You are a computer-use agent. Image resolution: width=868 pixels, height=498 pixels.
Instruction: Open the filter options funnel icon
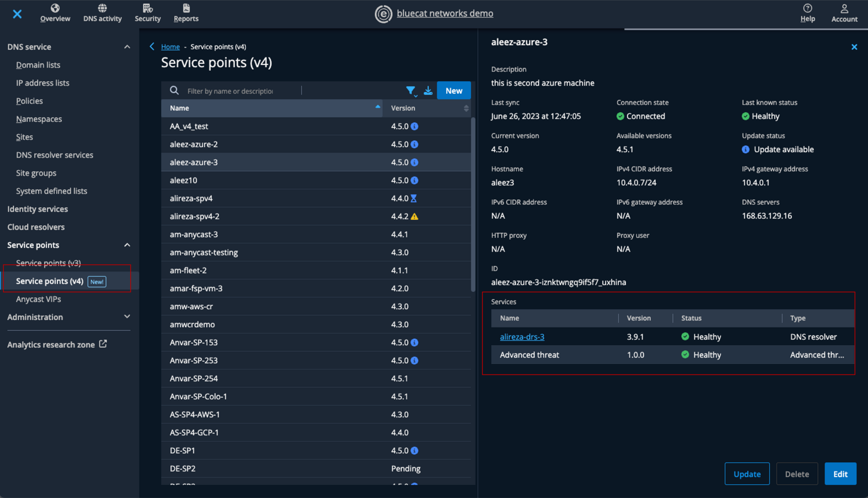click(411, 90)
